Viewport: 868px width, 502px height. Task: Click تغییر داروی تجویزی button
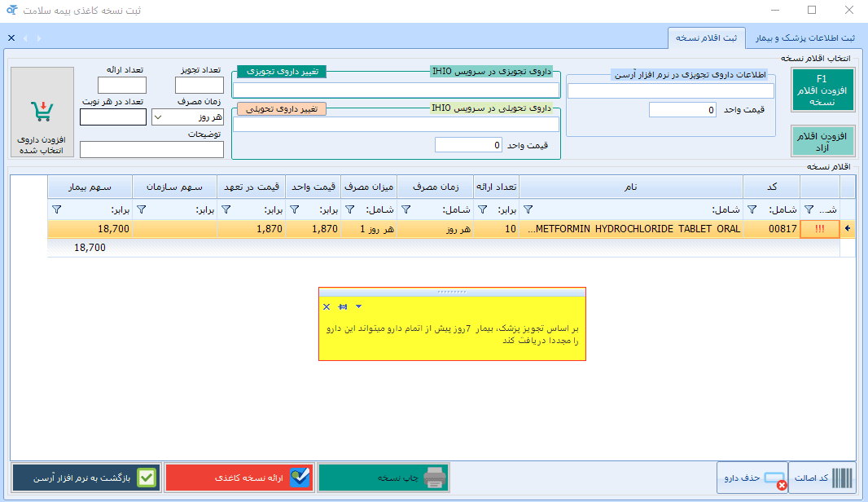282,72
